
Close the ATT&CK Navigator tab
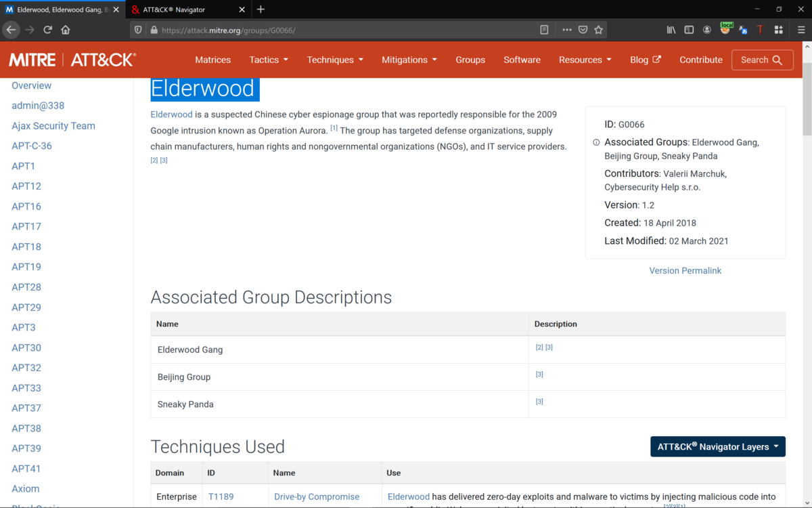coord(242,9)
